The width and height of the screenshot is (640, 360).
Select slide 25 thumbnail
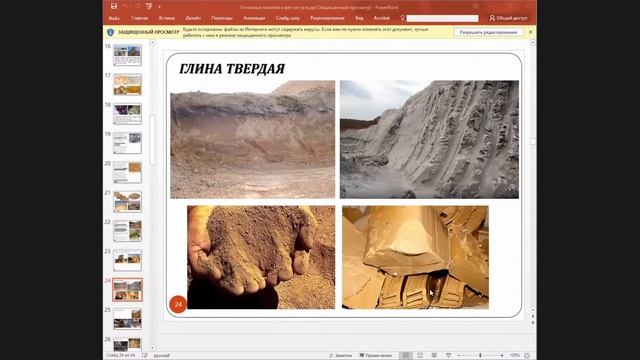127,319
